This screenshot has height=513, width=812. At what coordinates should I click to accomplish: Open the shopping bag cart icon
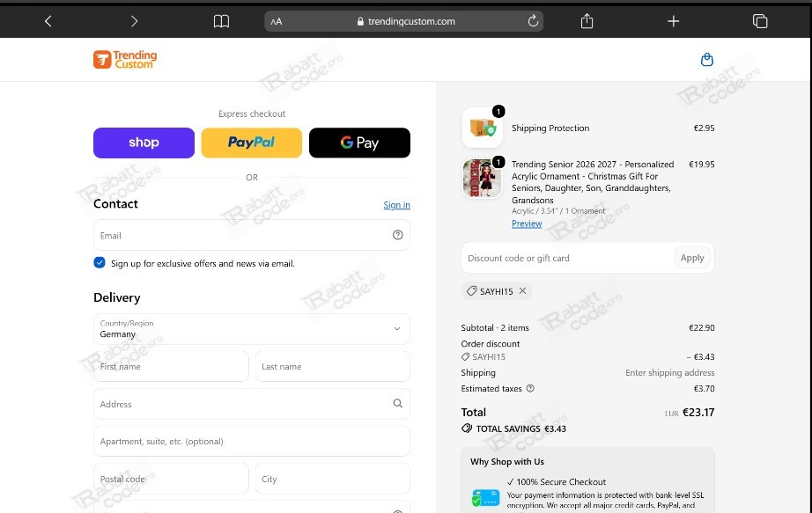[x=707, y=60]
